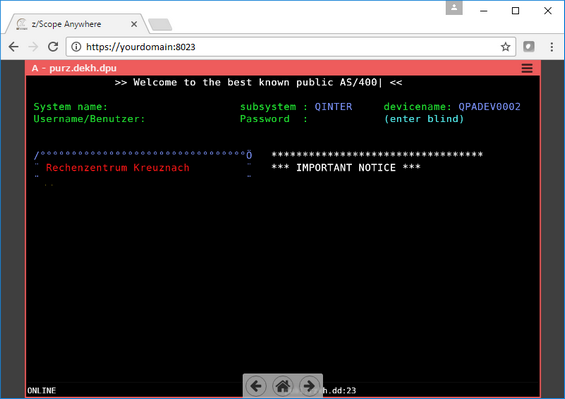565x399 pixels.
Task: Click the Password label
Action: [265, 119]
